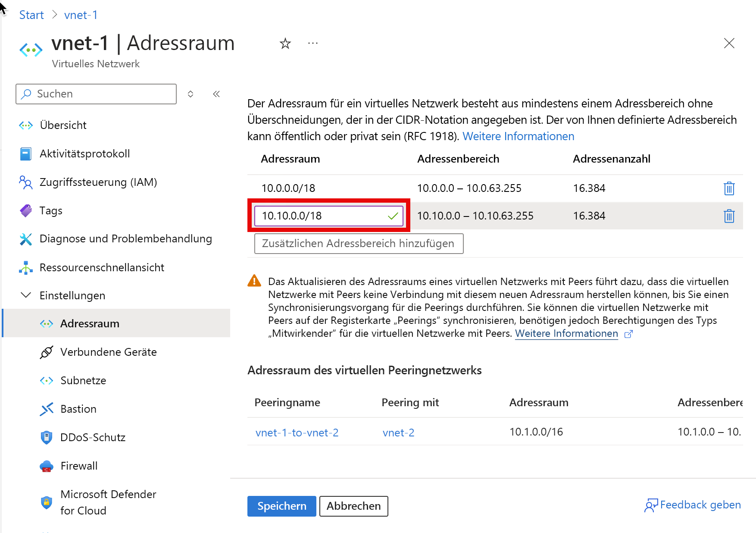Select the 10.1.0.0/16 peering address cell
This screenshot has height=533, width=756.
[536, 432]
